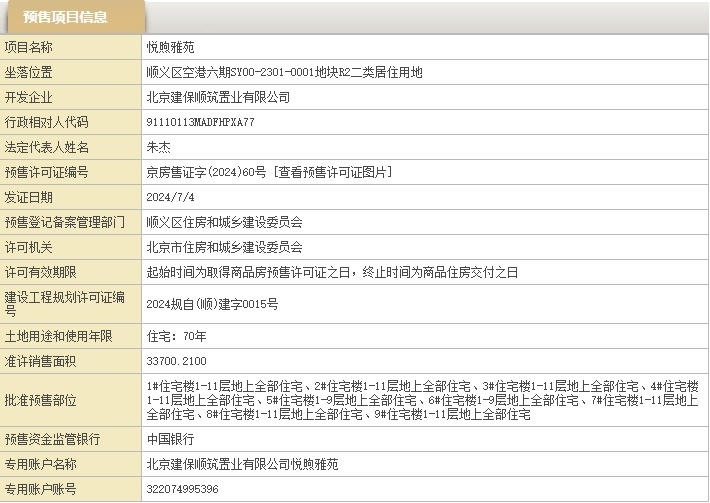Click account number 322074995396
Viewport: 710px width, 503px height.
click(x=182, y=489)
